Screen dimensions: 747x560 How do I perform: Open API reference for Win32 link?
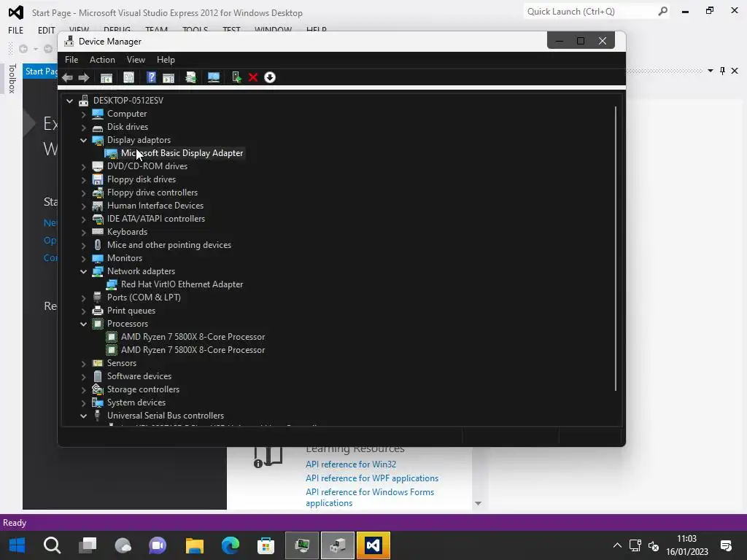351,464
